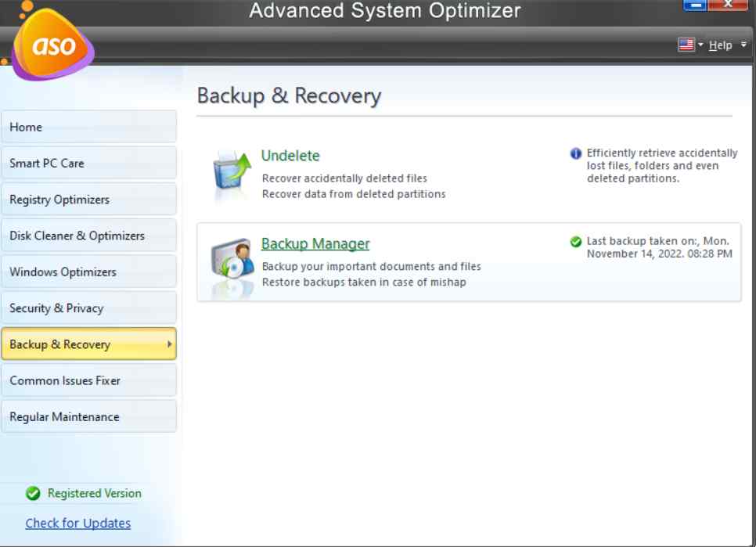Minimize the Advanced System Optimizer window
The image size is (756, 547).
coord(695,5)
